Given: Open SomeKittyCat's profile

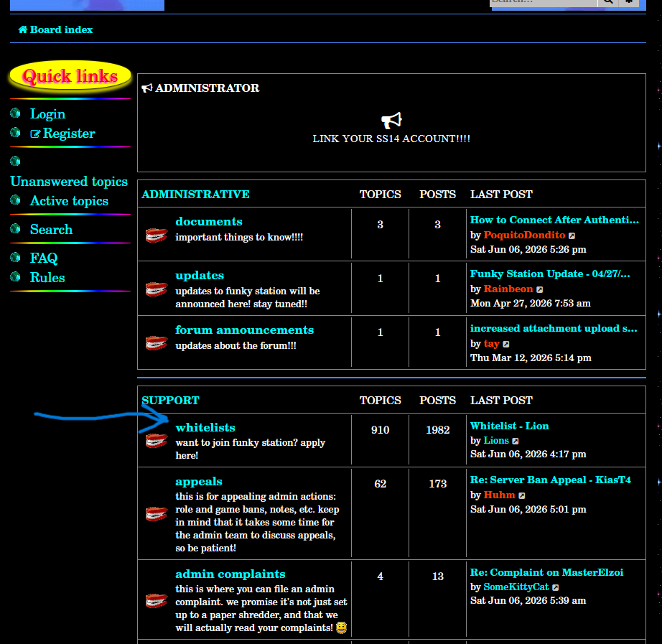Looking at the screenshot, I should (516, 587).
